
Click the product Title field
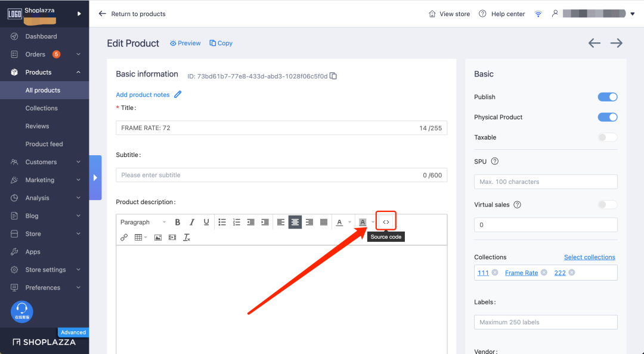click(x=281, y=128)
